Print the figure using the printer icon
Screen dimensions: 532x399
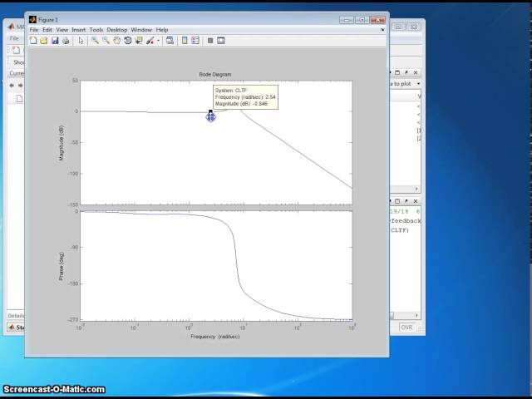click(x=66, y=41)
